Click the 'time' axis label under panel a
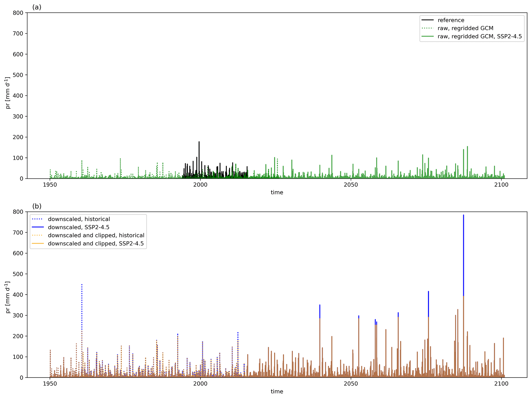532x398 pixels. 277,192
